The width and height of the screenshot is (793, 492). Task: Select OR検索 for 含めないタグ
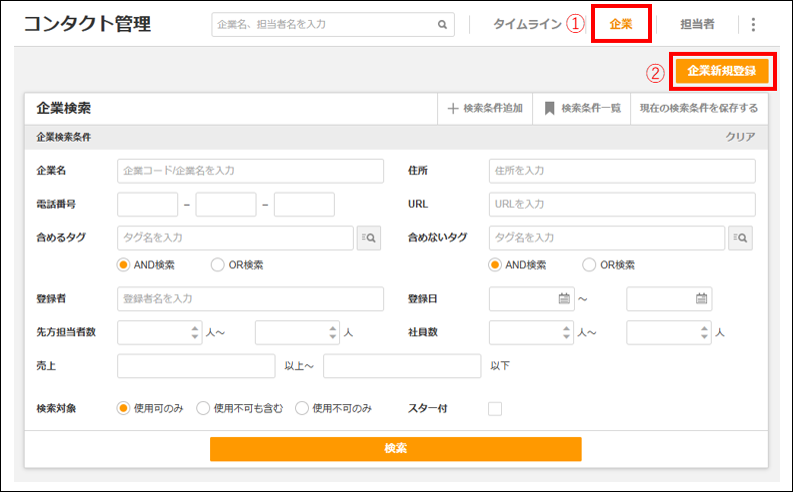tap(589, 265)
